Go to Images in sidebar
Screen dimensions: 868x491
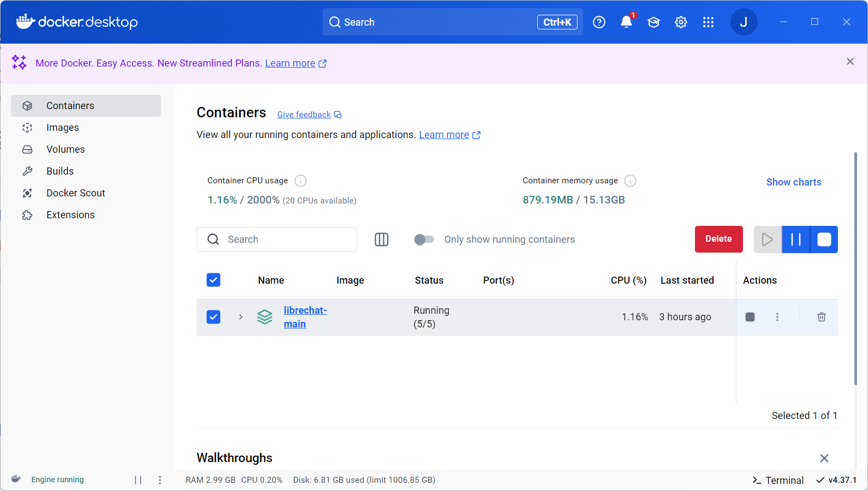click(x=86, y=128)
